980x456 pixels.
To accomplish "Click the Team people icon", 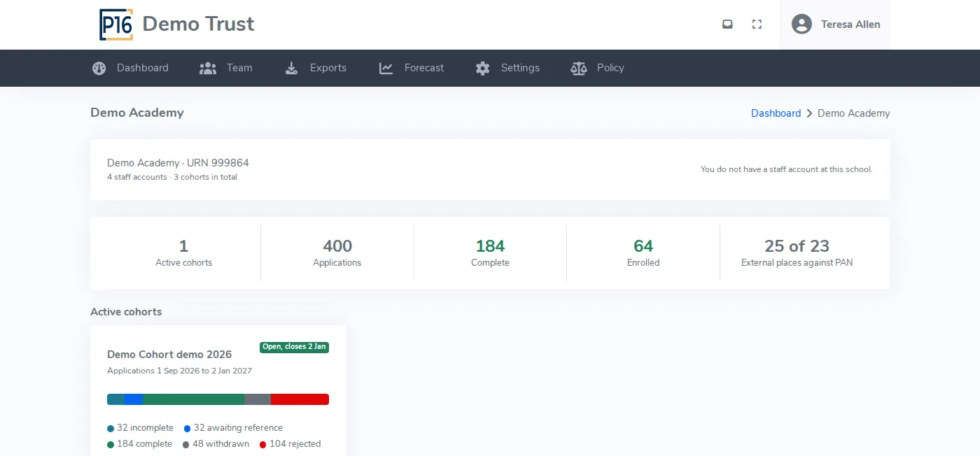I will 208,68.
